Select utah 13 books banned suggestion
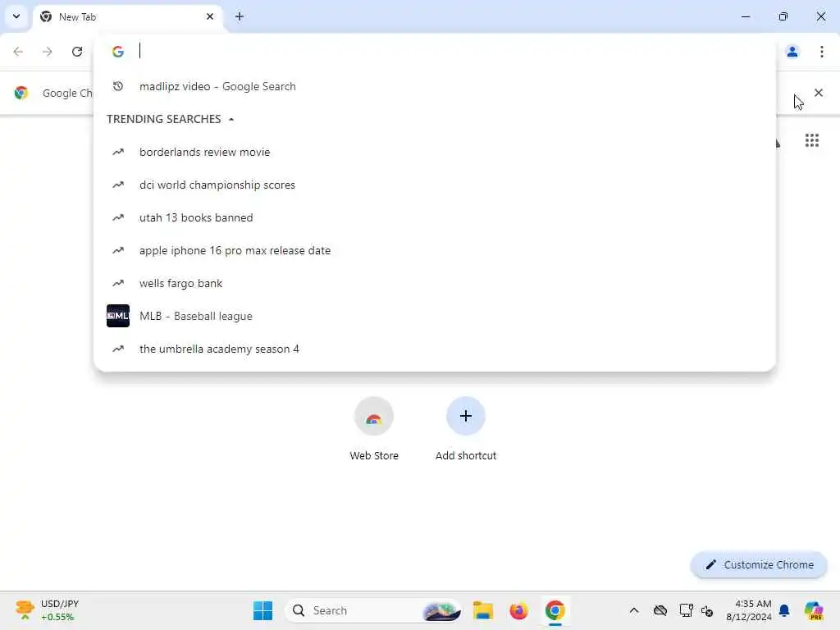 coord(435,217)
